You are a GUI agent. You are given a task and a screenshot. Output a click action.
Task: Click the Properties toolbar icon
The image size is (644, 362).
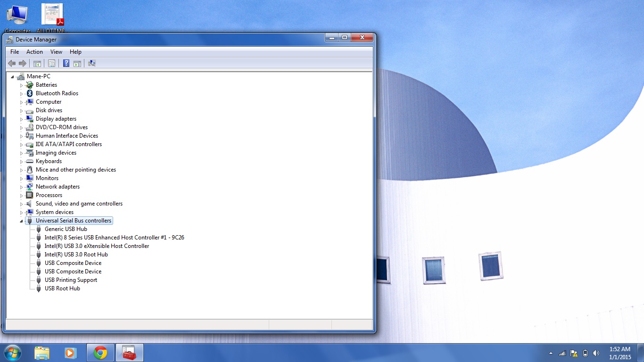click(x=52, y=63)
